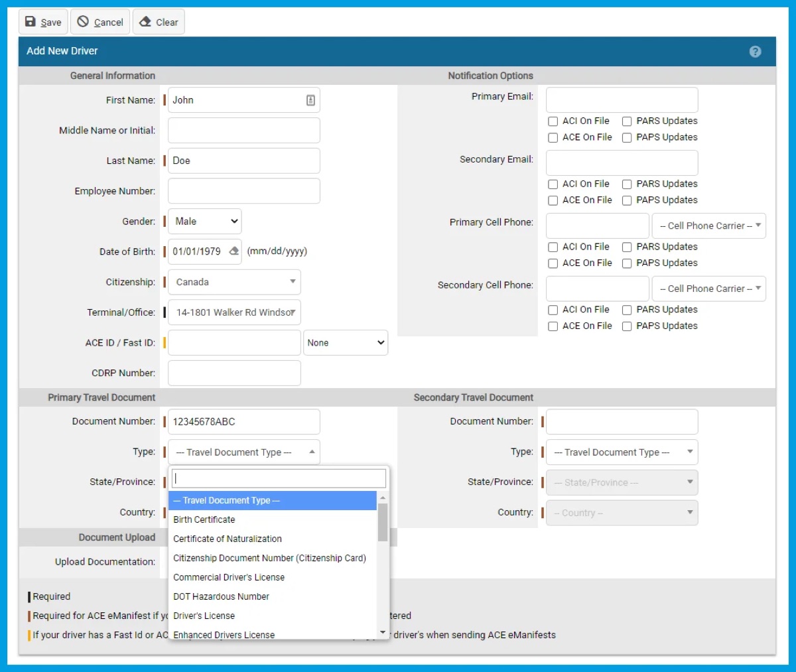Viewport: 796px width, 672px height.
Task: Click the Employee Number field
Action: click(244, 191)
